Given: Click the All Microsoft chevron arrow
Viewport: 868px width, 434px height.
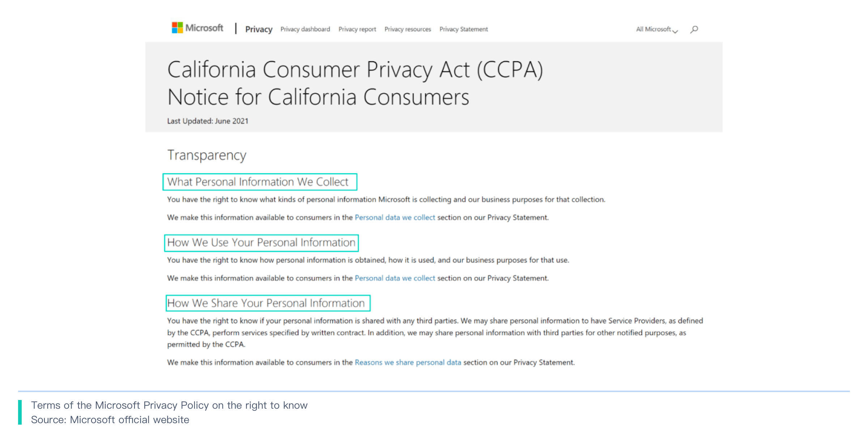Looking at the screenshot, I should [675, 31].
